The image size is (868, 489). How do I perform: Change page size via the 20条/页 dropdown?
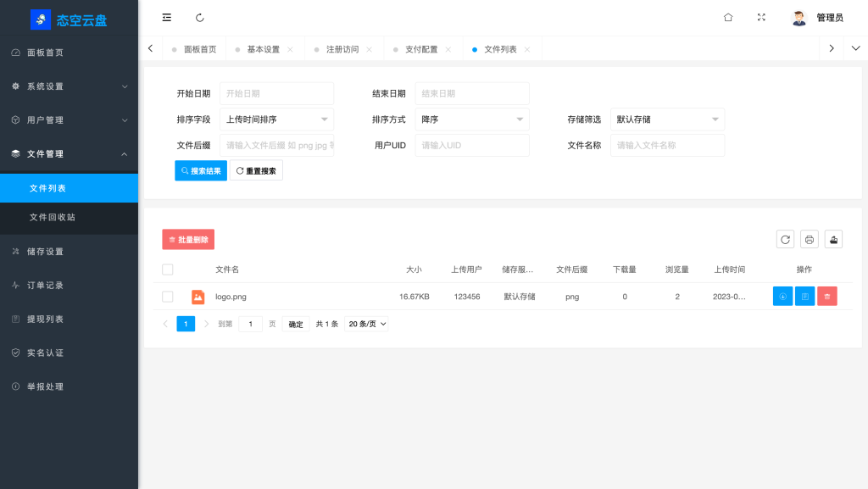[366, 323]
